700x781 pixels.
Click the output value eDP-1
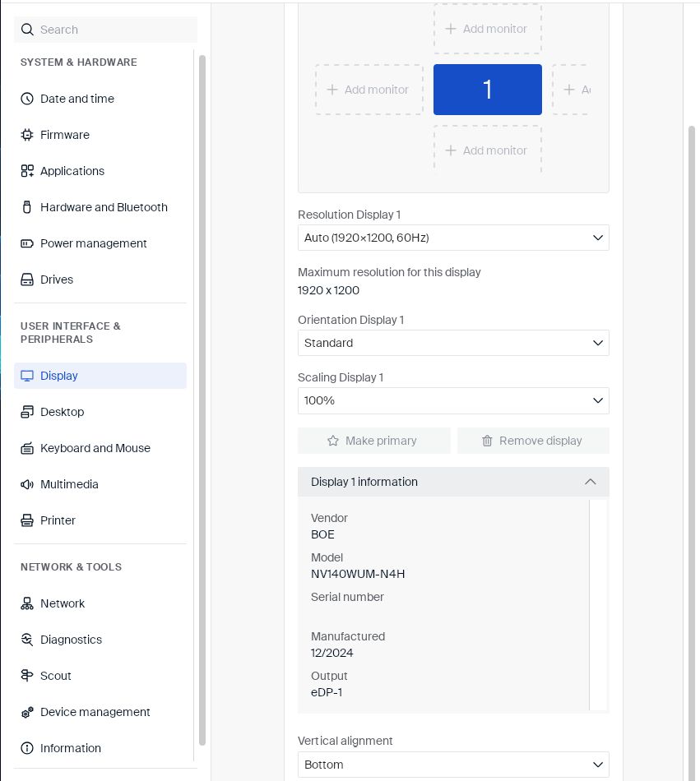coord(327,692)
